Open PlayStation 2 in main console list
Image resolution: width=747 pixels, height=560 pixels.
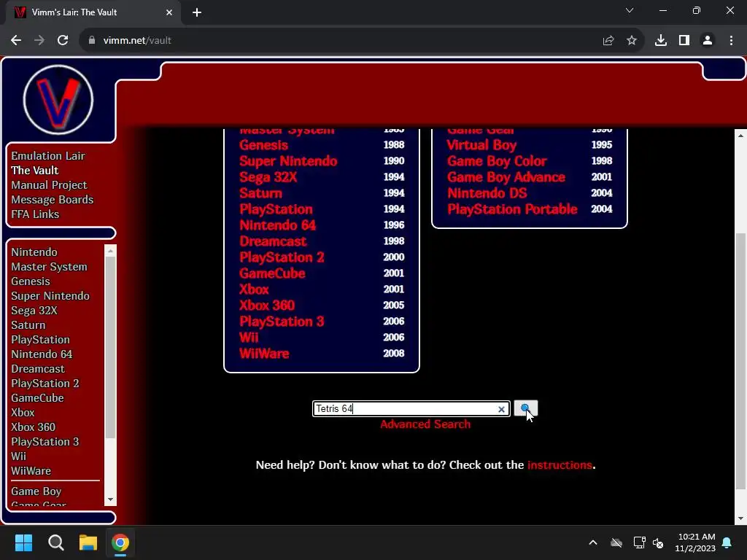(282, 257)
